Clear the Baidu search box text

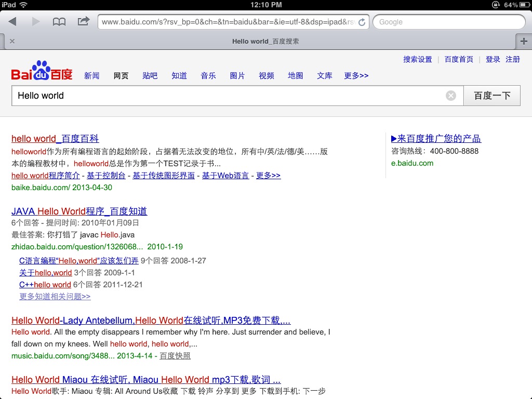450,96
